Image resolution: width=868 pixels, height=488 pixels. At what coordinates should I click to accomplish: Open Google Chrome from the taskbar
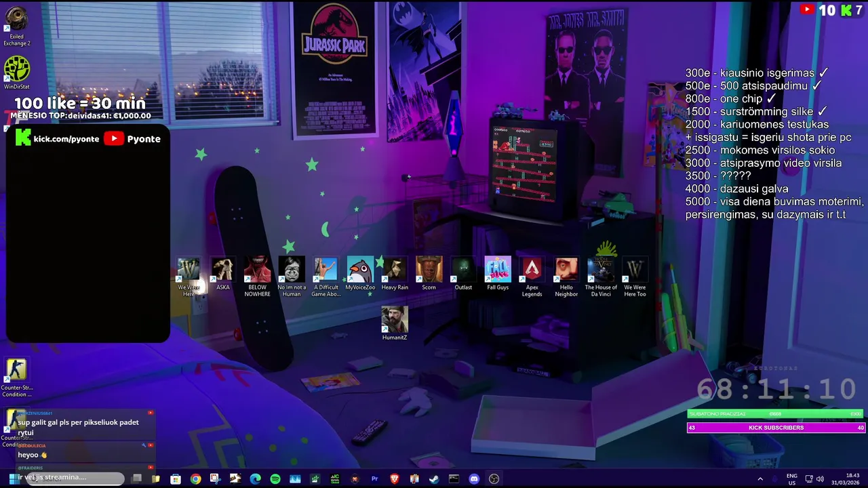click(195, 479)
